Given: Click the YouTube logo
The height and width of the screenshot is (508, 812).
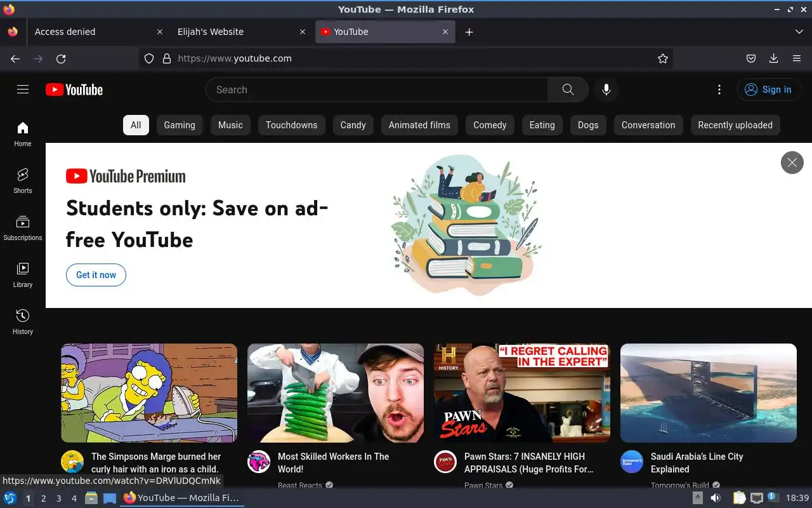Looking at the screenshot, I should 74,90.
